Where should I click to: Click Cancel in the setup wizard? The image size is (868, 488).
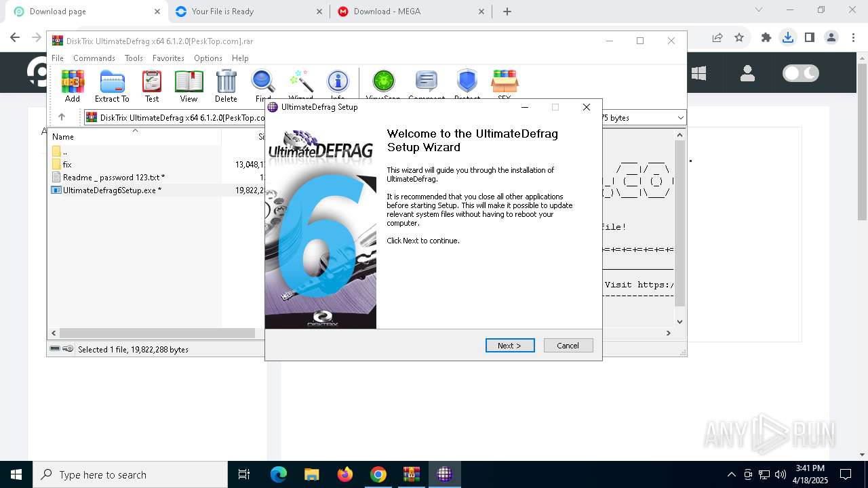point(568,346)
